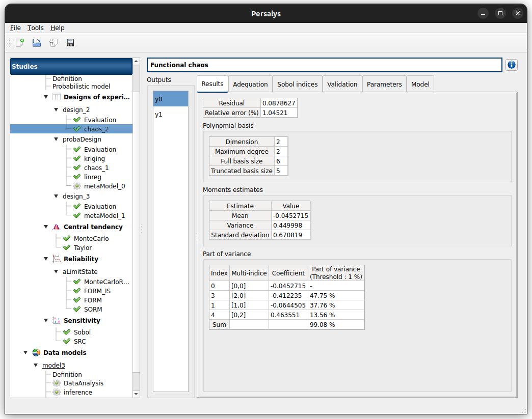This screenshot has width=532, height=419.
Task: Click the Save study toolbar icon
Action: 70,43
